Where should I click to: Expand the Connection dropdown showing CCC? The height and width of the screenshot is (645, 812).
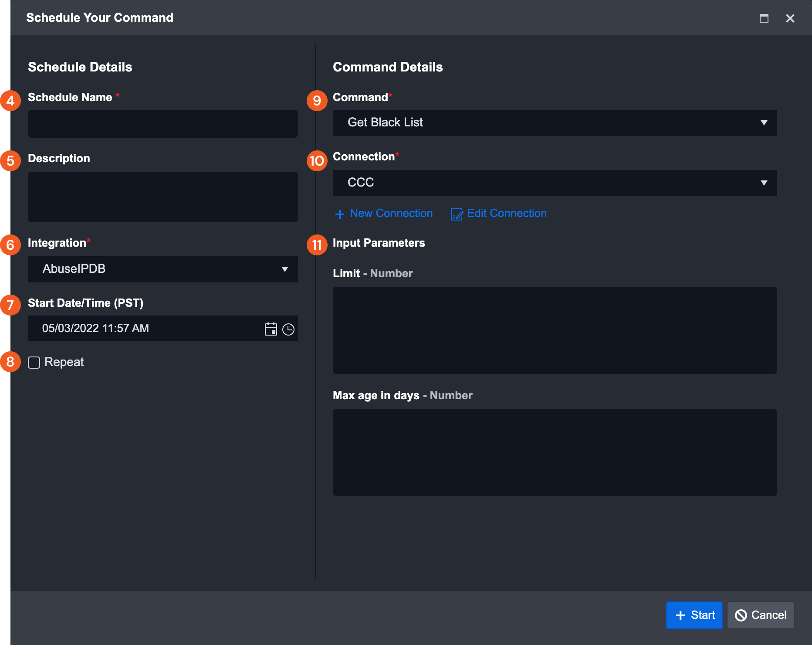click(555, 183)
